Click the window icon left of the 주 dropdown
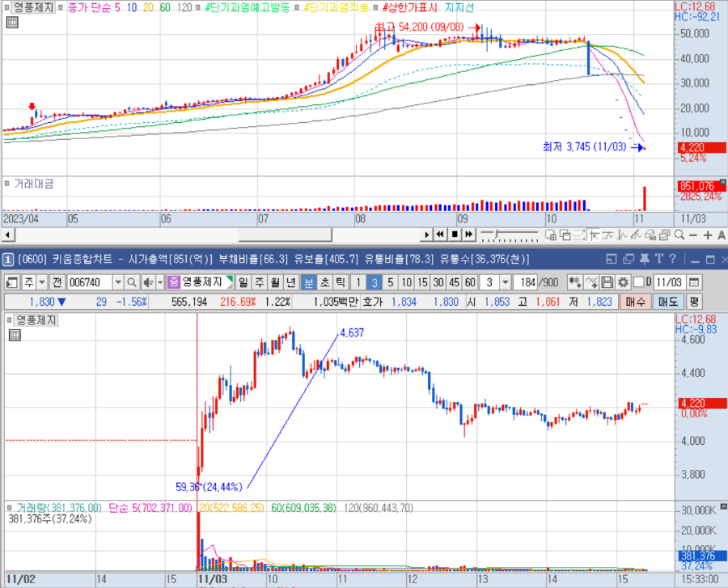Image resolution: width=728 pixels, height=588 pixels. pos(12,282)
